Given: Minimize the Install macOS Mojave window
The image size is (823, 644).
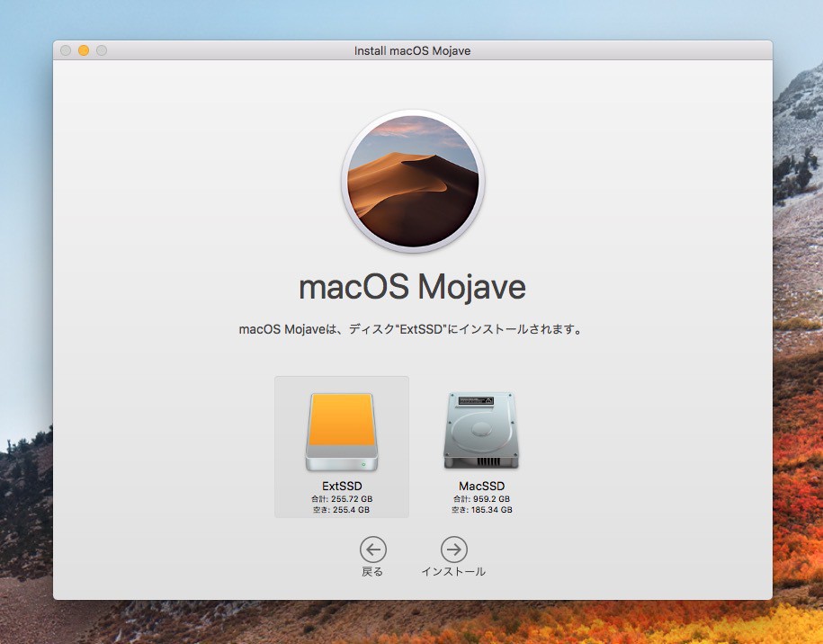Looking at the screenshot, I should point(84,50).
